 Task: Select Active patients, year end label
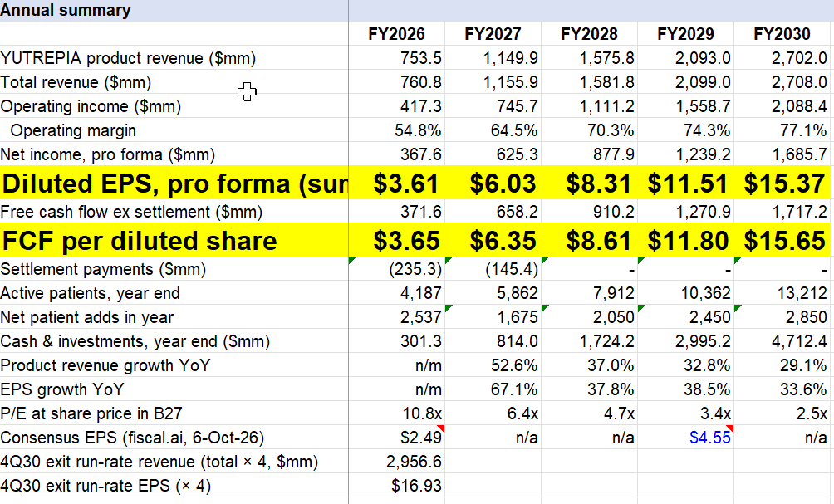tap(174, 293)
